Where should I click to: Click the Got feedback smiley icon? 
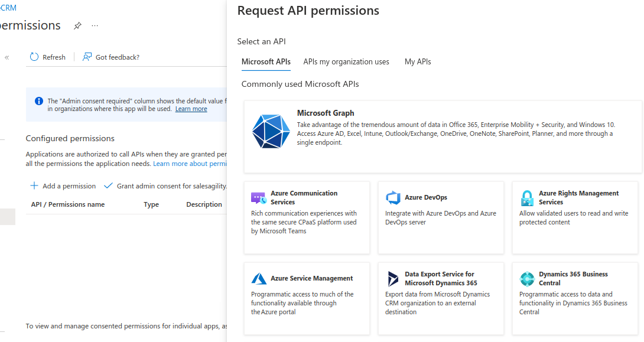point(87,57)
